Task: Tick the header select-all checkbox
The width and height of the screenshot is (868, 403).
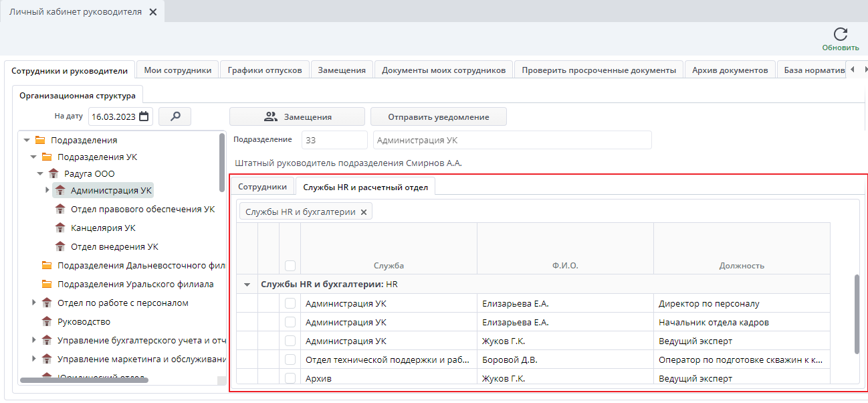Action: tap(290, 265)
